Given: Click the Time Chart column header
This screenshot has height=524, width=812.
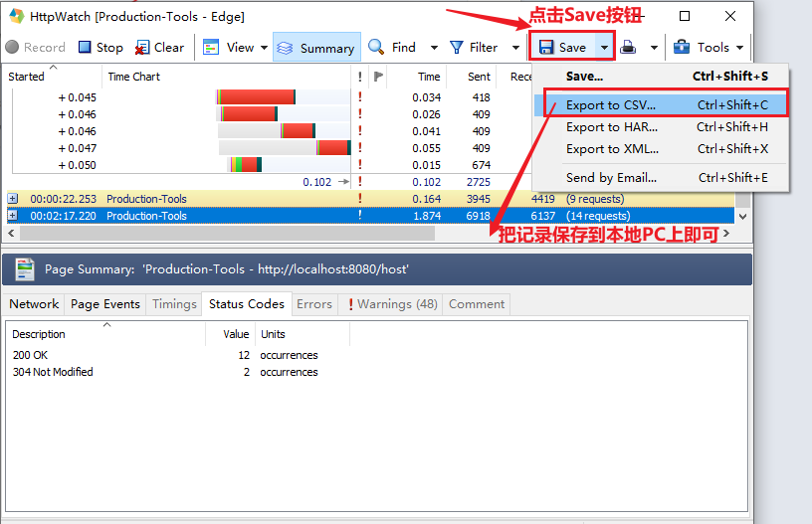Looking at the screenshot, I should coord(226,77).
